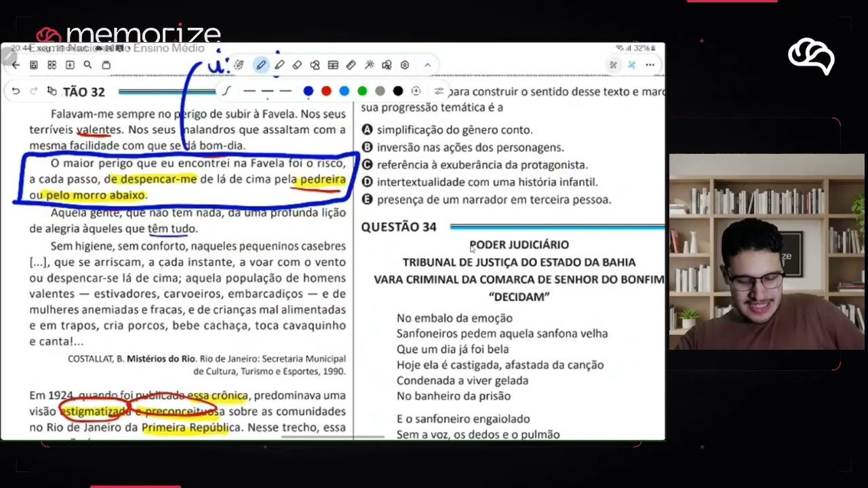Image resolution: width=868 pixels, height=488 pixels.
Task: Select answer option C bullet
Action: click(367, 165)
